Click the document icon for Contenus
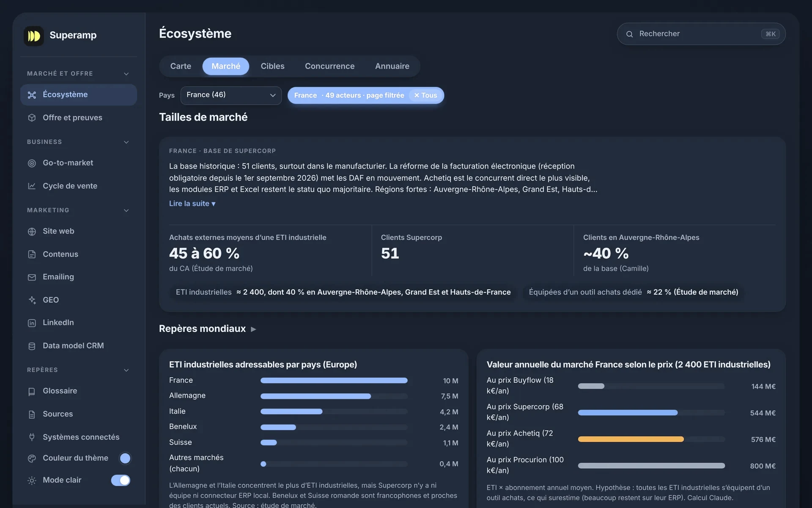 (32, 254)
